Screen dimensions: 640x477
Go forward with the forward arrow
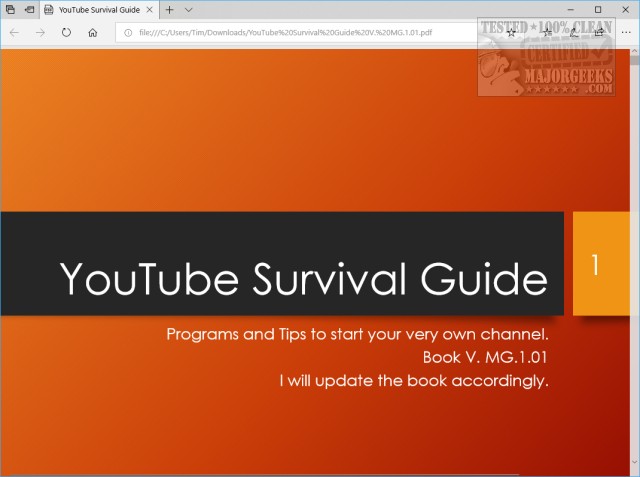pos(40,33)
